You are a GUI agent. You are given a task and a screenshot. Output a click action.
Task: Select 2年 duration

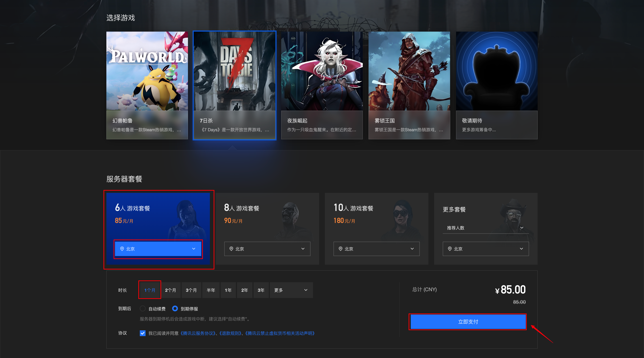click(x=245, y=290)
